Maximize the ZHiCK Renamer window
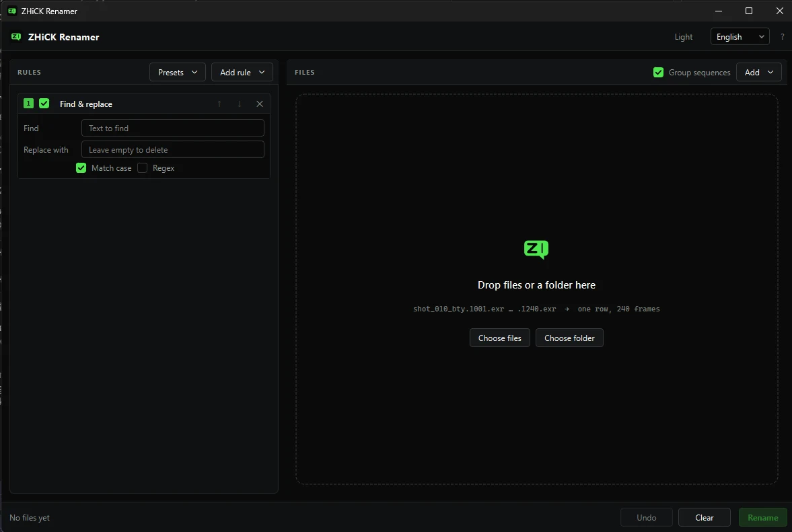792x532 pixels. [749, 11]
